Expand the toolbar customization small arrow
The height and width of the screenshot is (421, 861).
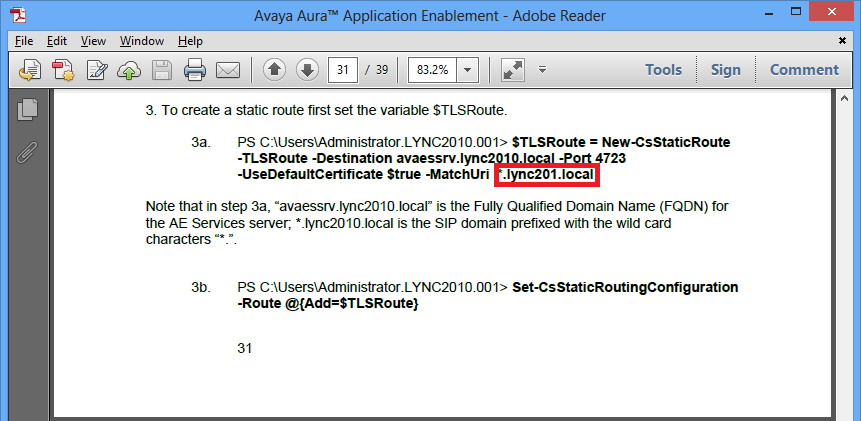(x=543, y=69)
